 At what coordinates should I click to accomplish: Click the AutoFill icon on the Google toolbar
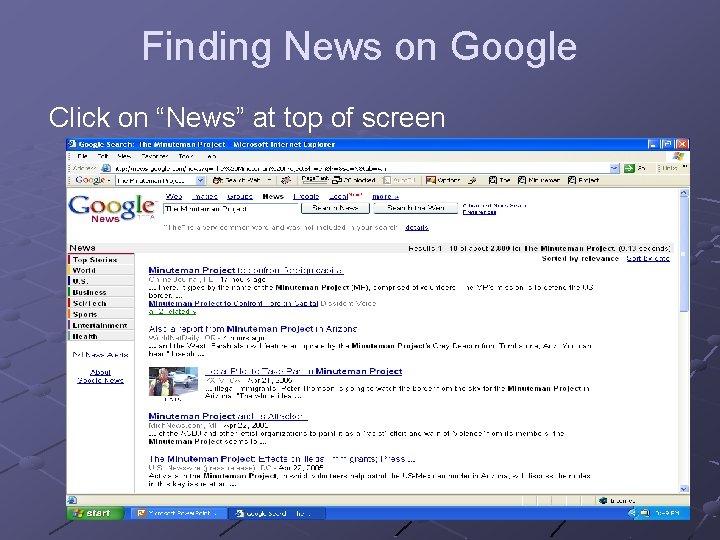click(387, 180)
